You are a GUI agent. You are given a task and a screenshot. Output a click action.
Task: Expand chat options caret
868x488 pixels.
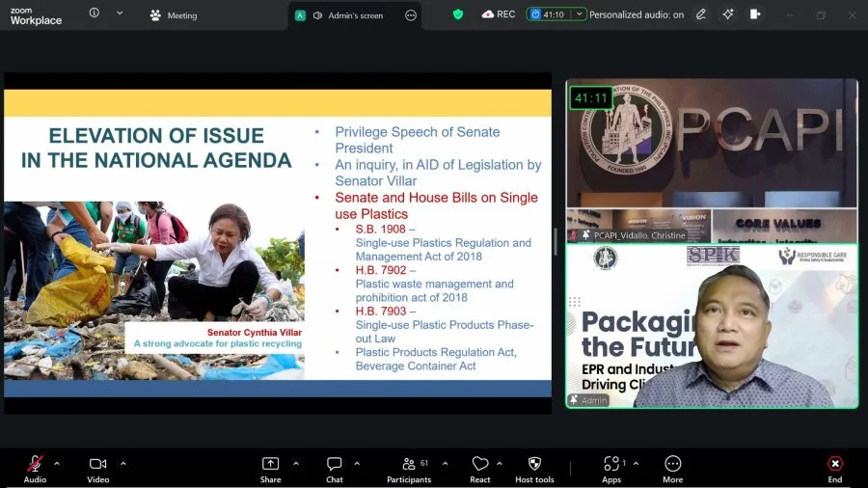point(357,464)
